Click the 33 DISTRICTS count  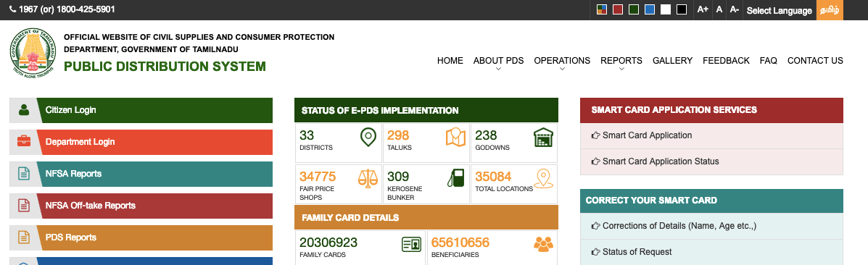pyautogui.click(x=307, y=135)
